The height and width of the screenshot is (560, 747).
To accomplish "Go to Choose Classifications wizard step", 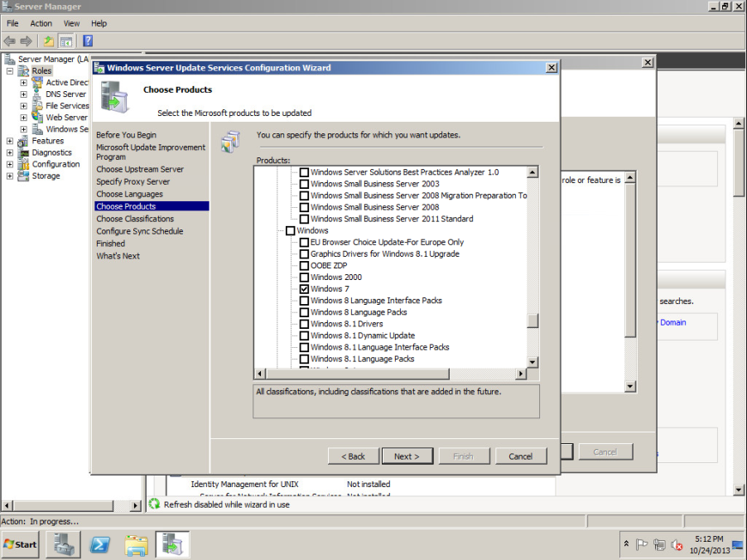I will pos(135,219).
